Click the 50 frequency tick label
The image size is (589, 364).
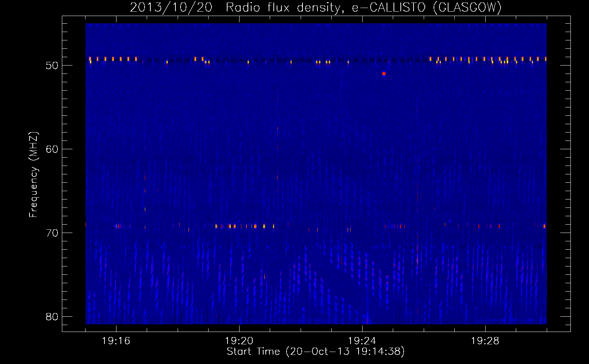52,66
